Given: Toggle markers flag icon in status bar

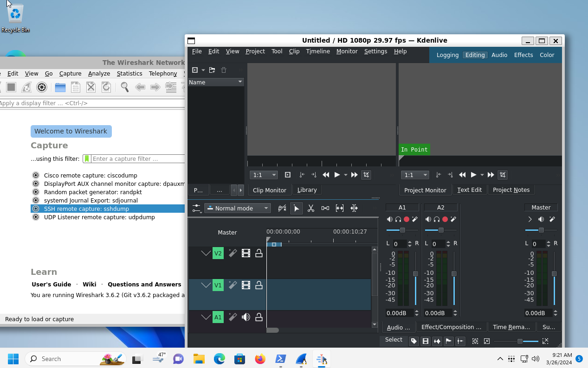Looking at the screenshot, I should click(449, 341).
